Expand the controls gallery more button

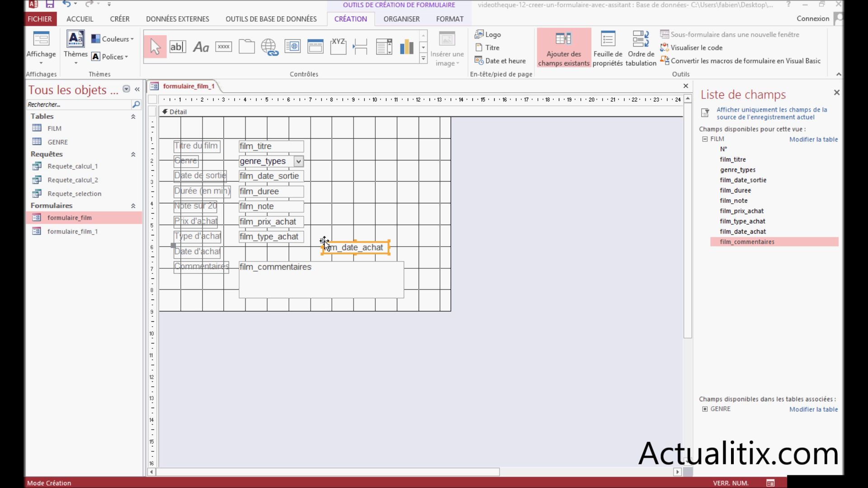point(423,58)
